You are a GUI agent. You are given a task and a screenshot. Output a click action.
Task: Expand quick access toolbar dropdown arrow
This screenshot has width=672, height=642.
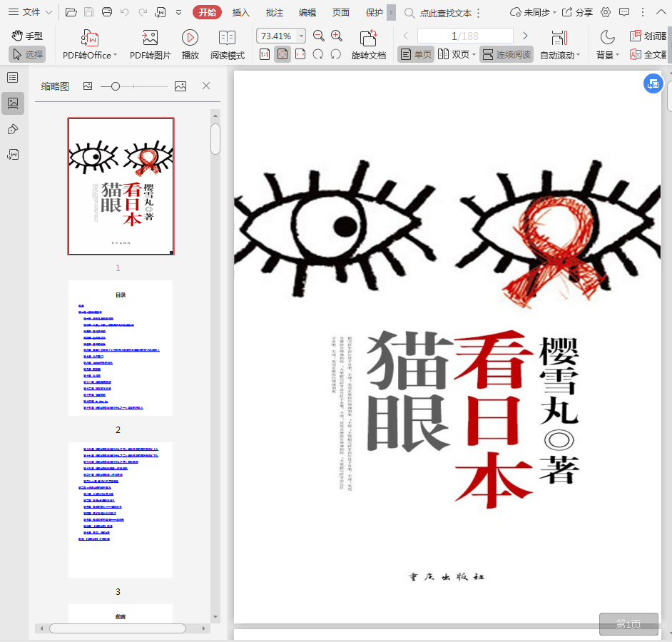(x=179, y=12)
